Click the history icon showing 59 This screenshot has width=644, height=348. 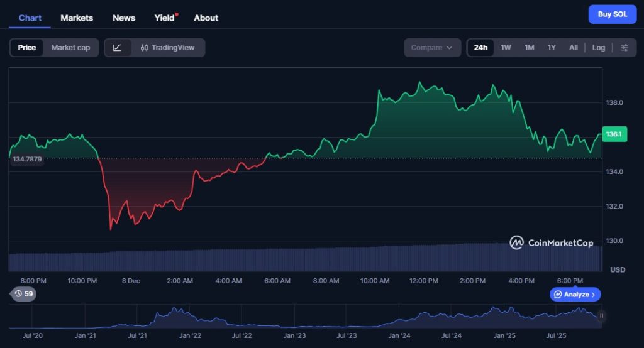[x=23, y=293]
